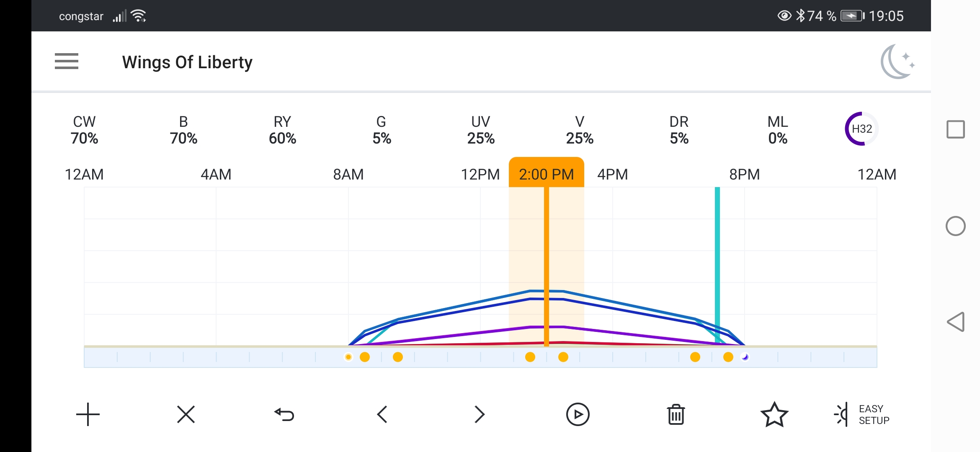Screen dimensions: 980x452
Task: Save to favorites with star icon
Action: [x=774, y=414]
